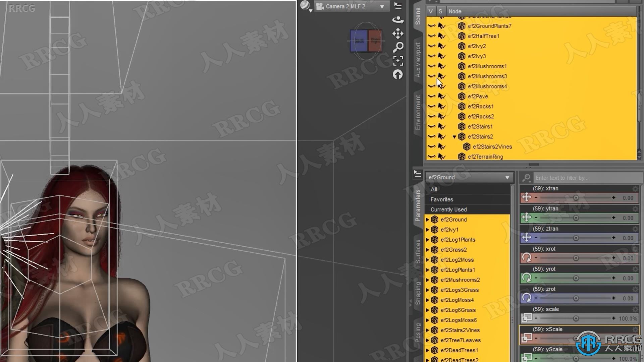
Task: Select the Parameters tab
Action: point(417,208)
